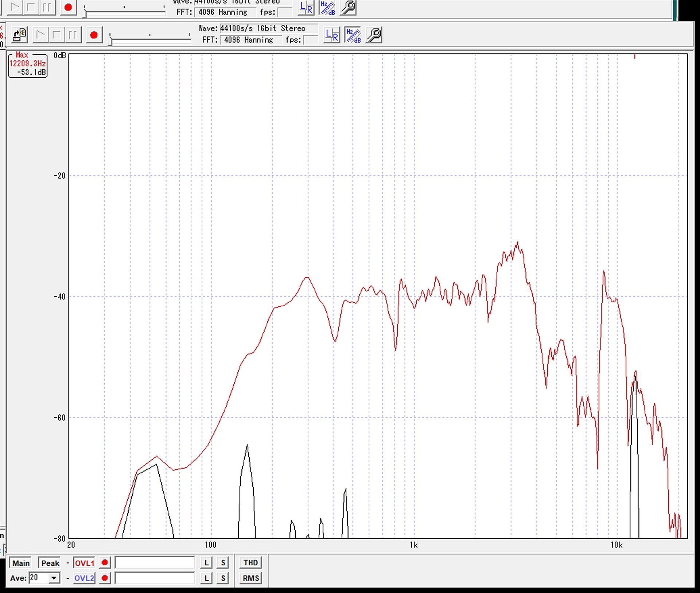Click pause in the lower toolbar
The height and width of the screenshot is (593, 700).
[73, 35]
